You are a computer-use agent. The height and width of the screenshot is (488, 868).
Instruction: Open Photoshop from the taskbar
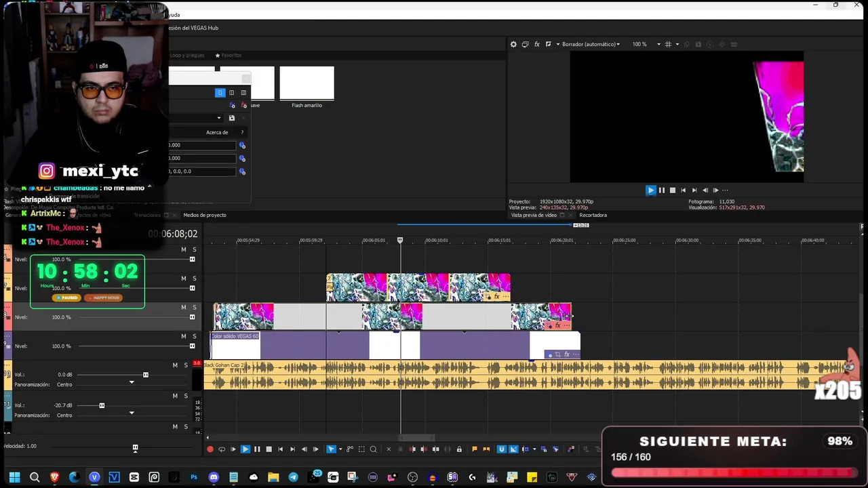coord(194,477)
